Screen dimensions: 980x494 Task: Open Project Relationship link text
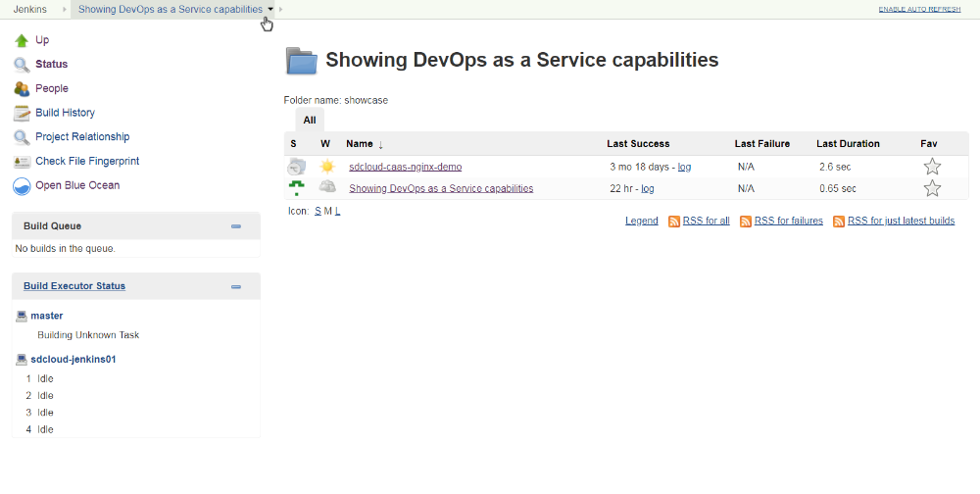82,137
